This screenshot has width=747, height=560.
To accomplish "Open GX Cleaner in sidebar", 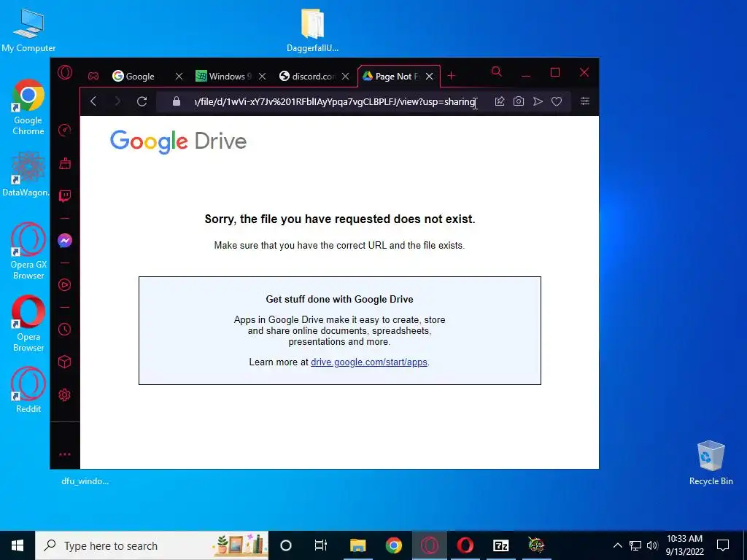I will pyautogui.click(x=65, y=163).
